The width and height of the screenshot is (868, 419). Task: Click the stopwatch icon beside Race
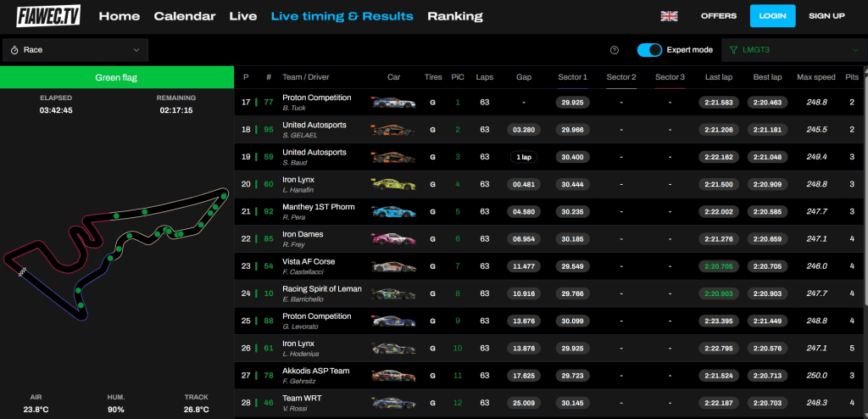(15, 50)
